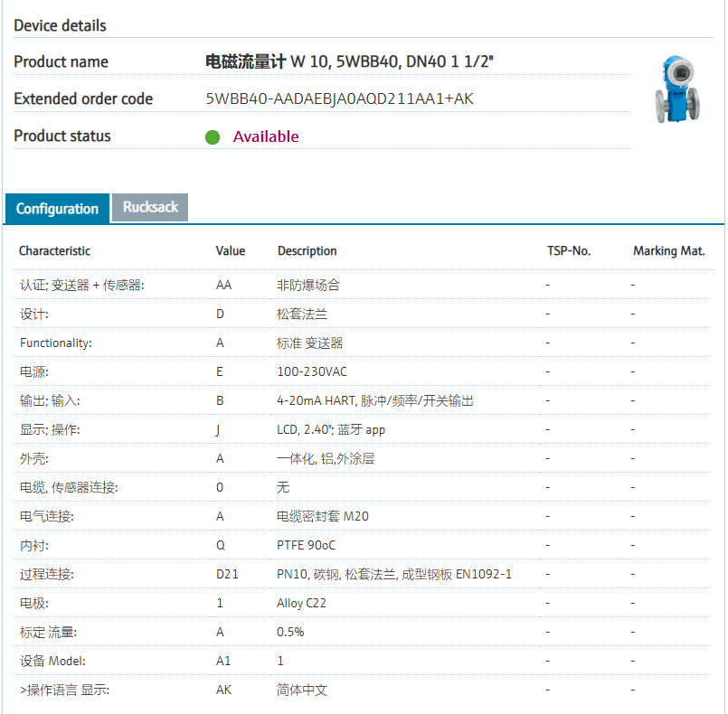Click the 4-20mA HART output description
The width and height of the screenshot is (728, 714).
[x=374, y=400]
